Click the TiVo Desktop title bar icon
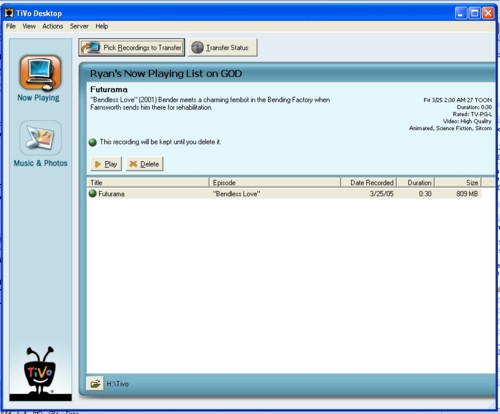Image resolution: width=500 pixels, height=414 pixels. 9,13
